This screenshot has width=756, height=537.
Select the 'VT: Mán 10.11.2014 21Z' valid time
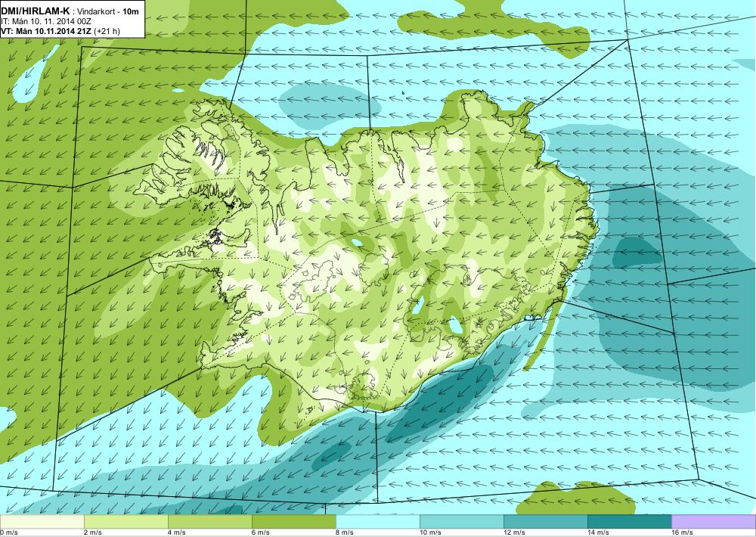[46, 31]
